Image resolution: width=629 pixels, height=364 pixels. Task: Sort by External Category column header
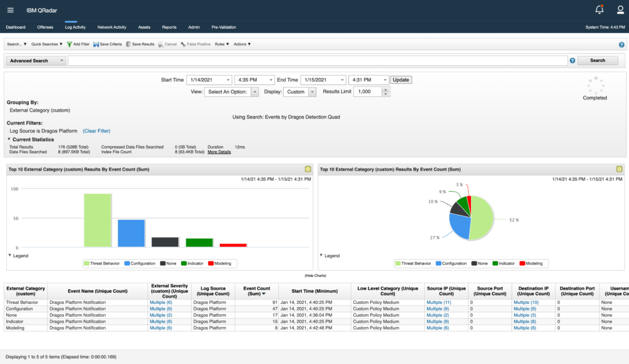[26, 291]
